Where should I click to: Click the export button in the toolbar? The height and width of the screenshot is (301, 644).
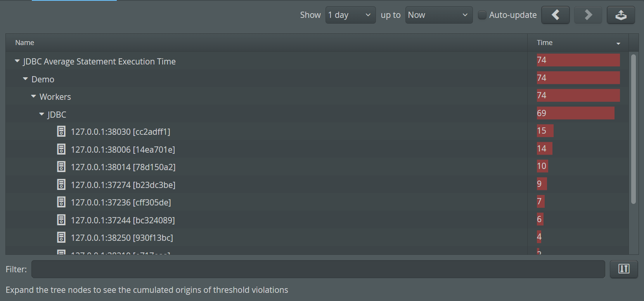click(621, 15)
